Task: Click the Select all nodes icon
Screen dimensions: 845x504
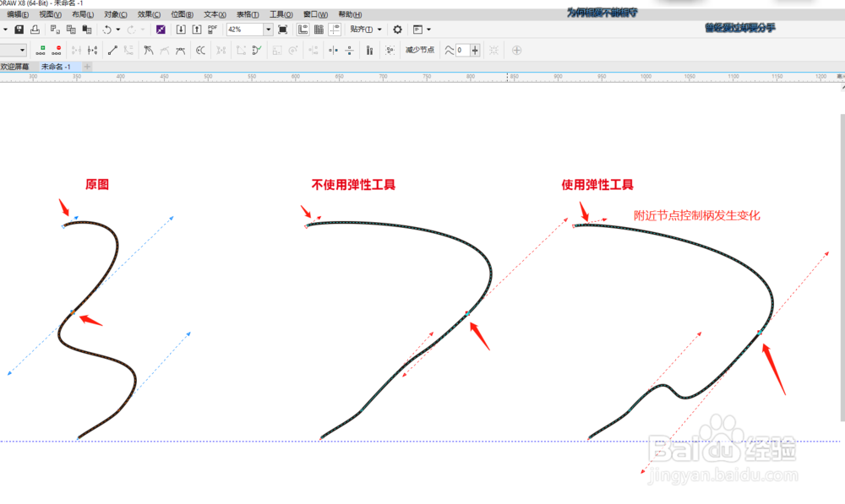Action: coord(390,50)
